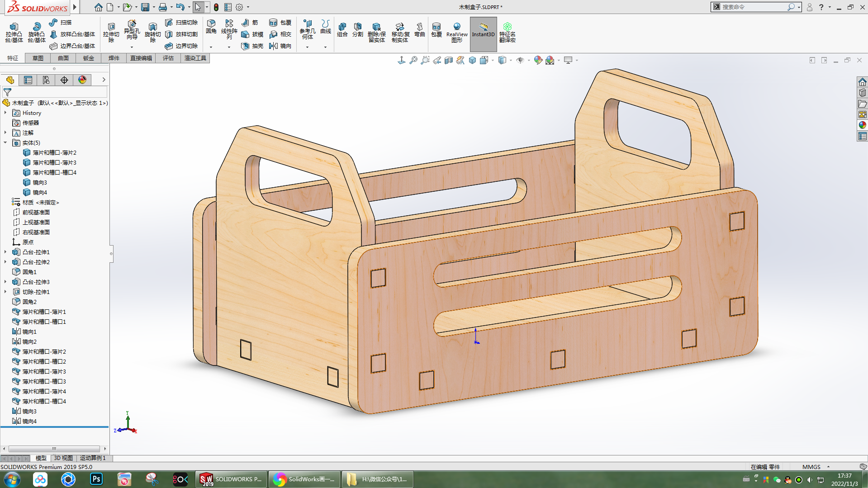868x488 pixels.
Task: Expand the 凸台-拉伸1 feature node
Action: [x=5, y=252]
